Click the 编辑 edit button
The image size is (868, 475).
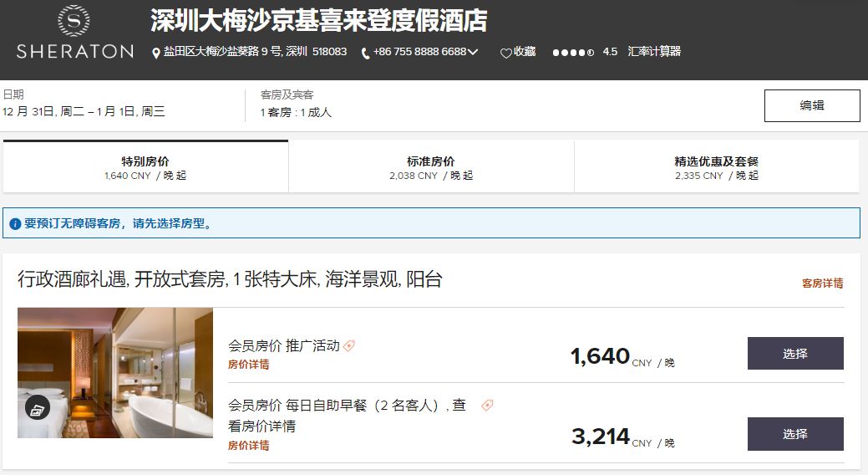[812, 105]
